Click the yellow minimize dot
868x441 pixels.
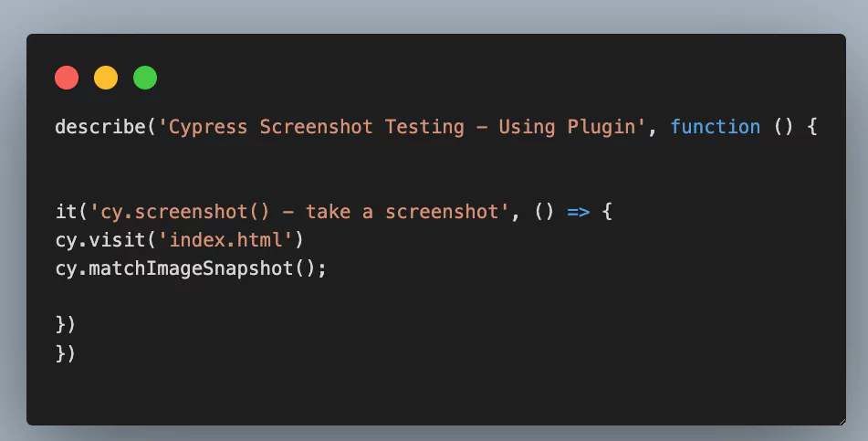(106, 79)
